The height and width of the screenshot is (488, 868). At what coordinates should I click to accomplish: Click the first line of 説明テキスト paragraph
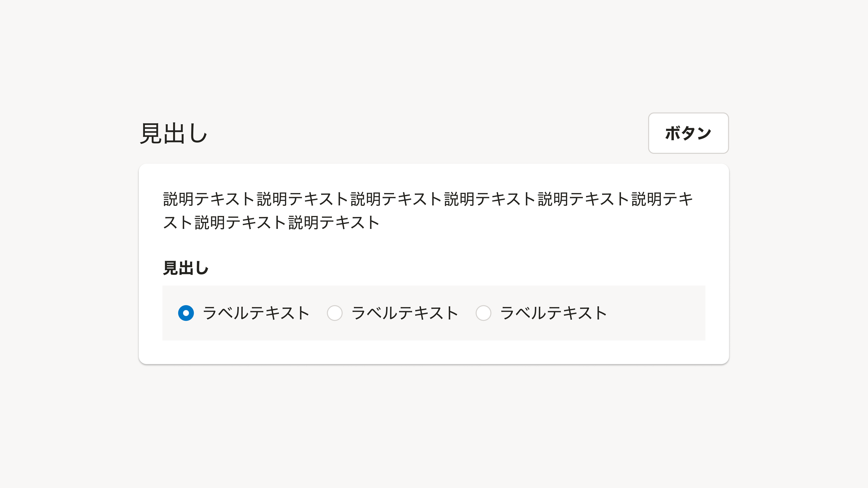click(428, 199)
